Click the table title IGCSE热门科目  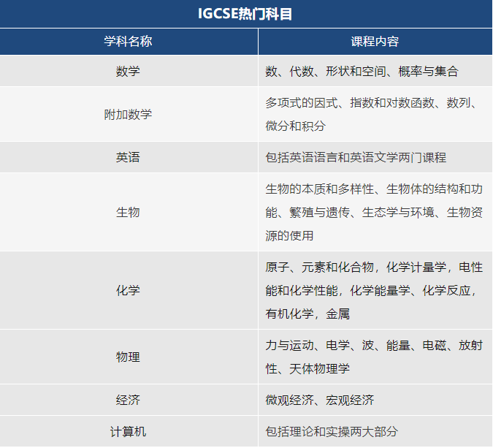[x=245, y=14]
